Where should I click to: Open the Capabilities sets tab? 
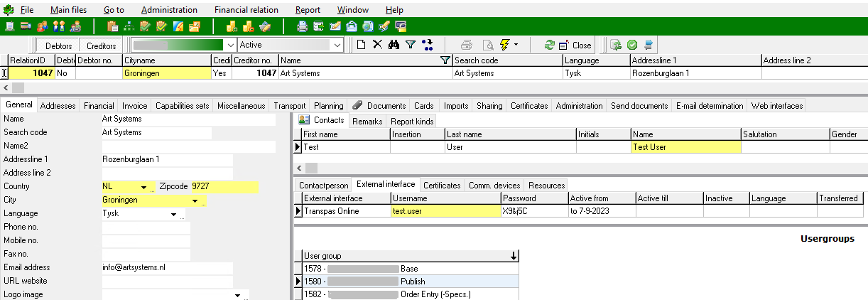click(183, 105)
